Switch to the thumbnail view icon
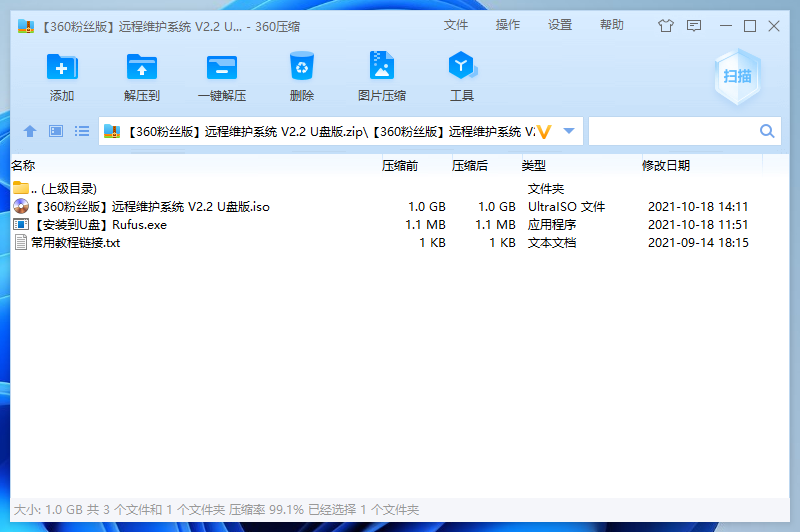 coord(56,131)
